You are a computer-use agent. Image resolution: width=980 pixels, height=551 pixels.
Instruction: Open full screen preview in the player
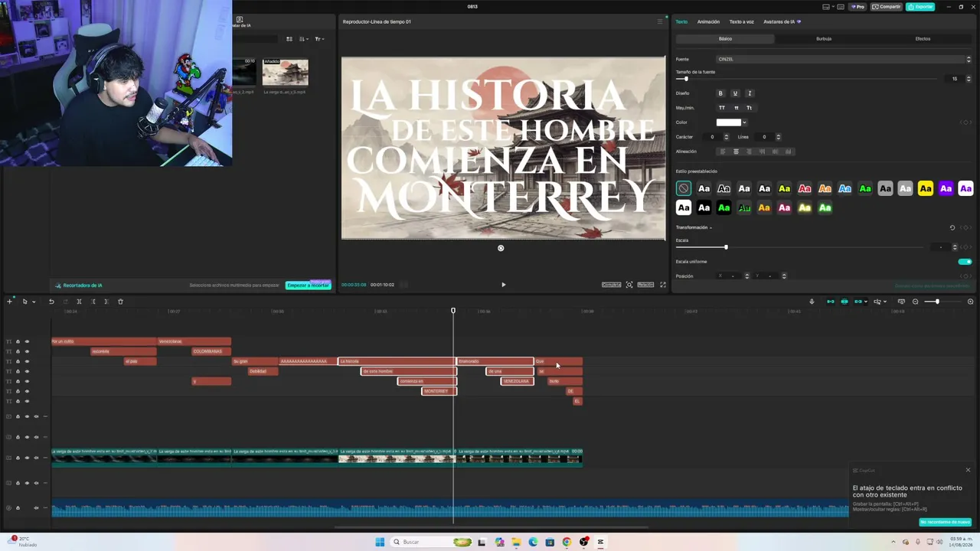pyautogui.click(x=663, y=285)
